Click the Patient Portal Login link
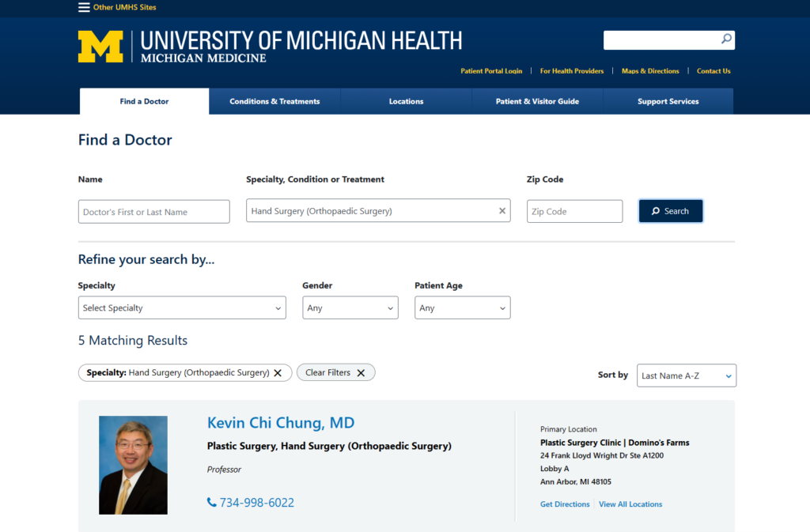810x532 pixels. 491,71
